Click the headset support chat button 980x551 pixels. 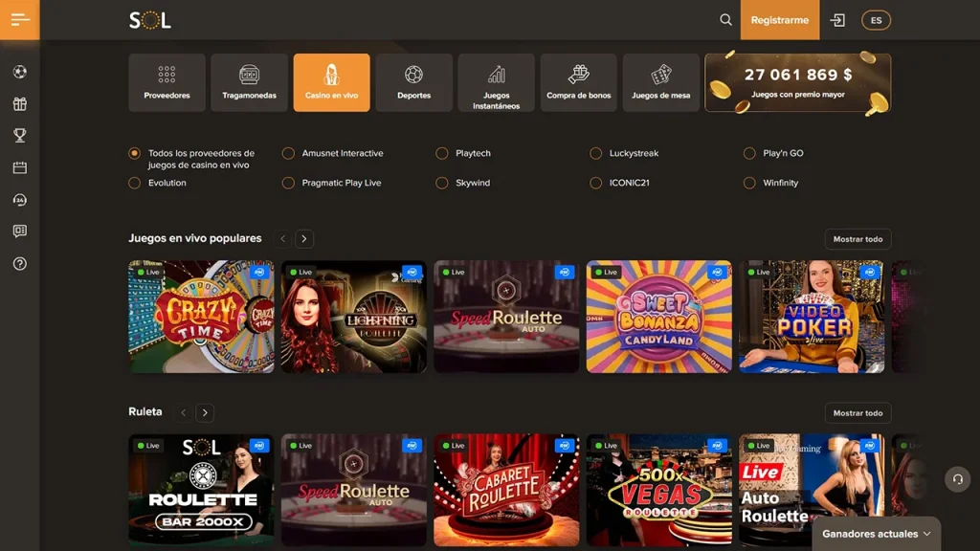pos(957,480)
